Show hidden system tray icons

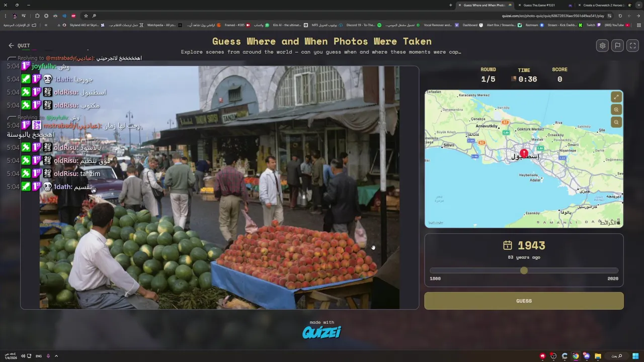pyautogui.click(x=56, y=356)
